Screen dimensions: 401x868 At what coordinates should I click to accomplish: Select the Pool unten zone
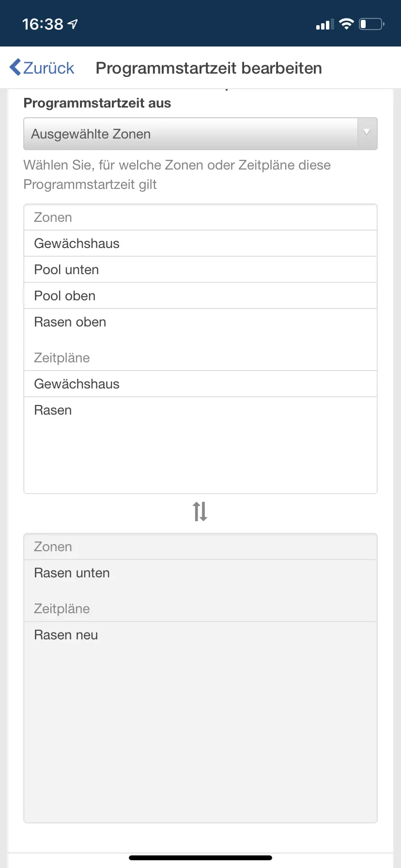(66, 269)
